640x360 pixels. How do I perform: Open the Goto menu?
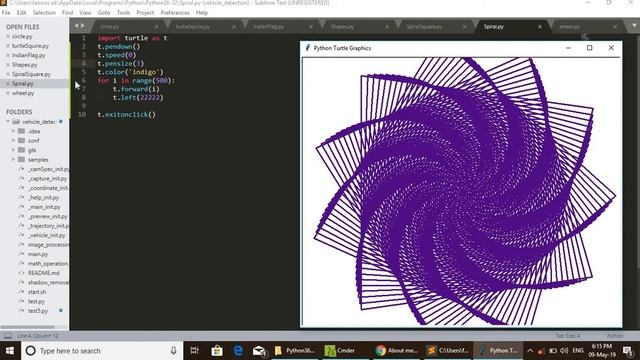104,13
